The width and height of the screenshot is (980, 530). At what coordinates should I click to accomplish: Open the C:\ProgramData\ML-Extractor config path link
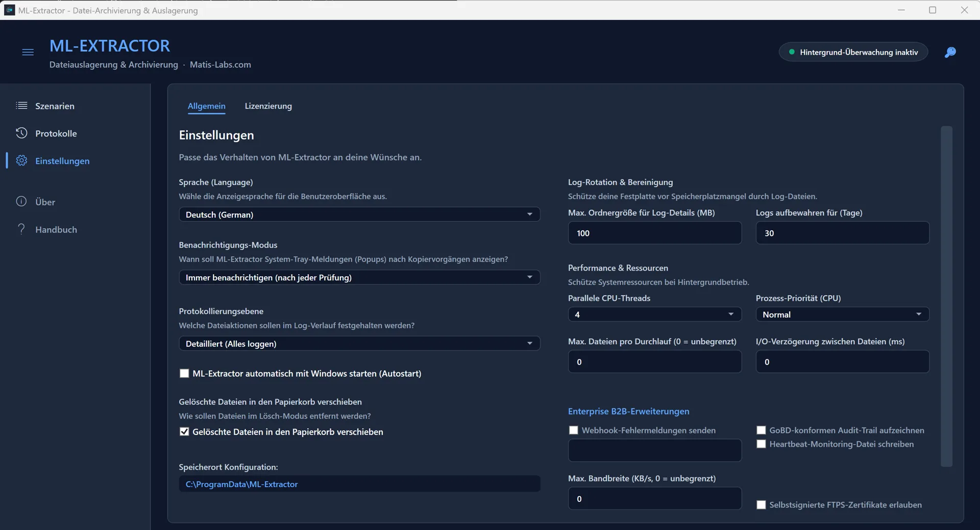[x=241, y=484]
